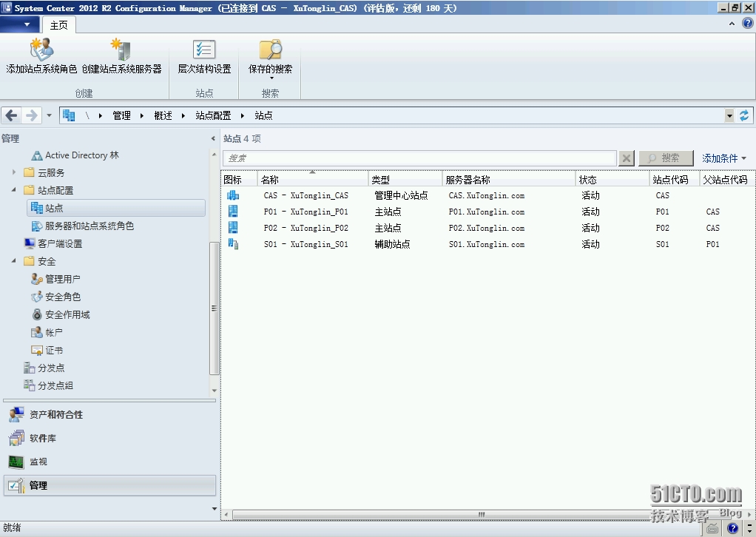Image resolution: width=756 pixels, height=537 pixels.
Task: Open 分发点组 node
Action: pos(48,385)
